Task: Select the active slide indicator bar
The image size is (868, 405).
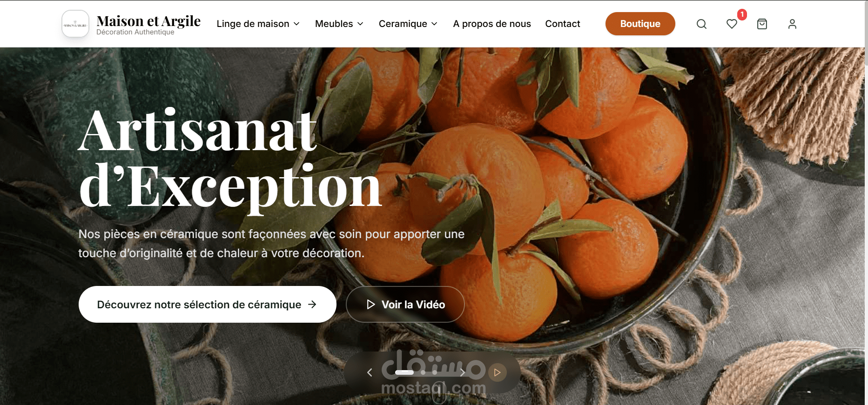Action: pyautogui.click(x=404, y=372)
